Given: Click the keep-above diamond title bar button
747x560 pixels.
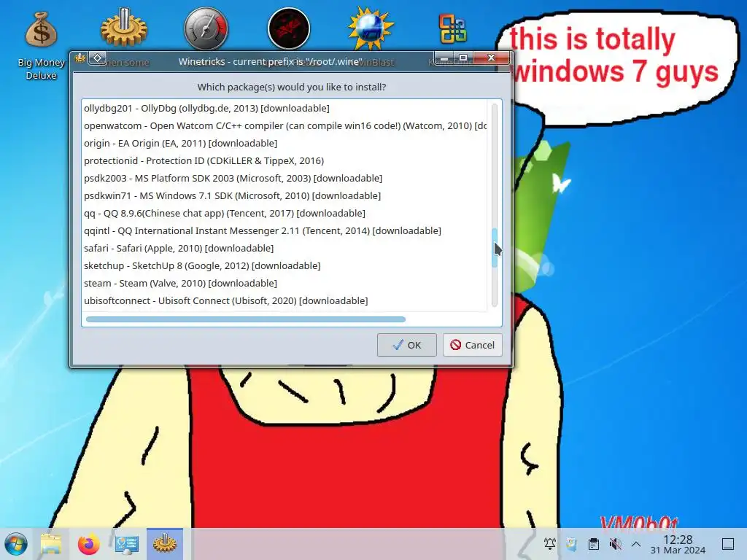Looking at the screenshot, I should pyautogui.click(x=98, y=58).
